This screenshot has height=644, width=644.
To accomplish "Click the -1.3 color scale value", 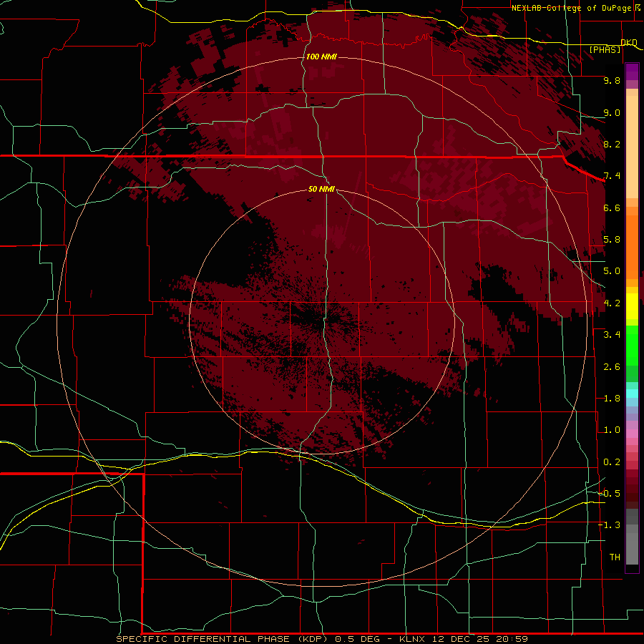I will (x=609, y=525).
